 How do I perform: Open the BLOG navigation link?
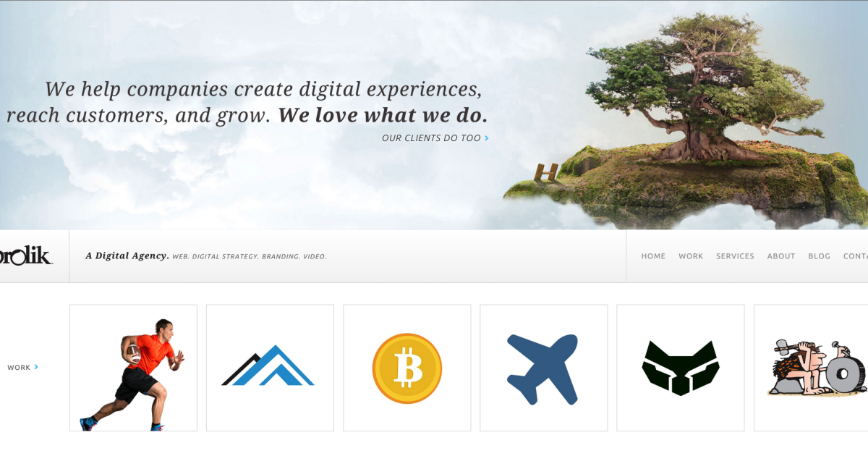[x=820, y=256]
